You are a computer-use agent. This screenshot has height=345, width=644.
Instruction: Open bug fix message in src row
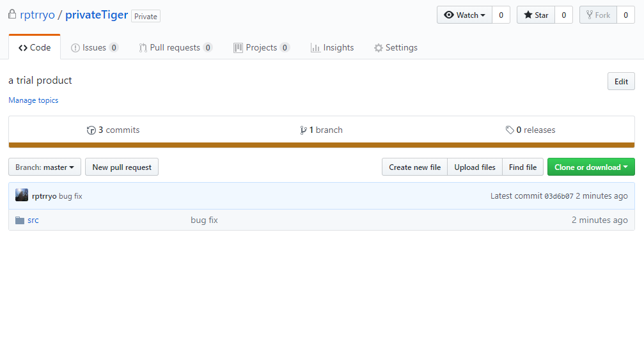(x=204, y=220)
